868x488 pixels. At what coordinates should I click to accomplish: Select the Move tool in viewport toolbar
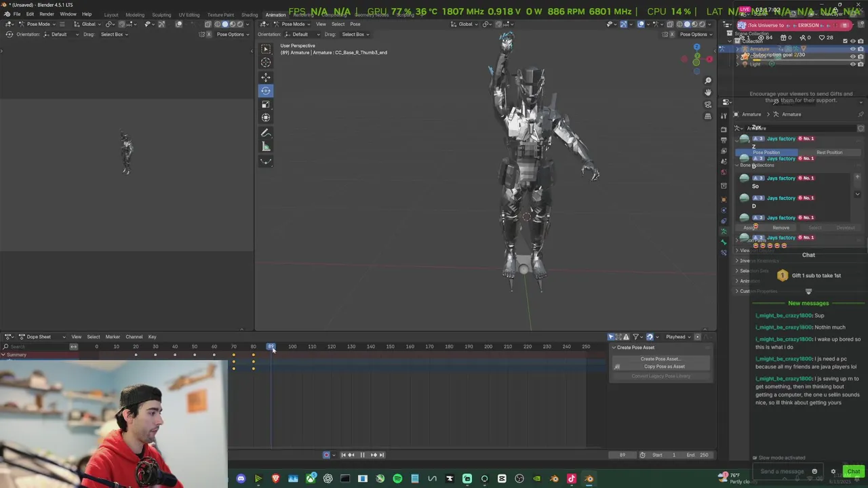266,77
